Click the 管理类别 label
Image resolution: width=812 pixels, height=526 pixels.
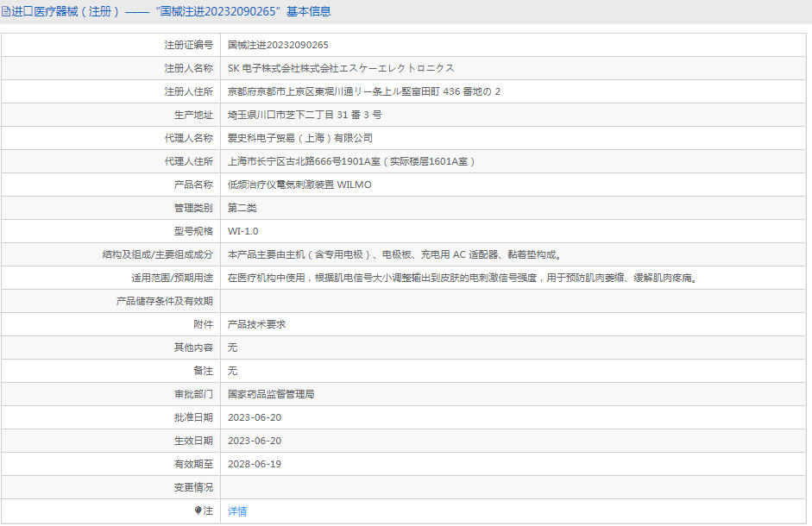[x=193, y=208]
